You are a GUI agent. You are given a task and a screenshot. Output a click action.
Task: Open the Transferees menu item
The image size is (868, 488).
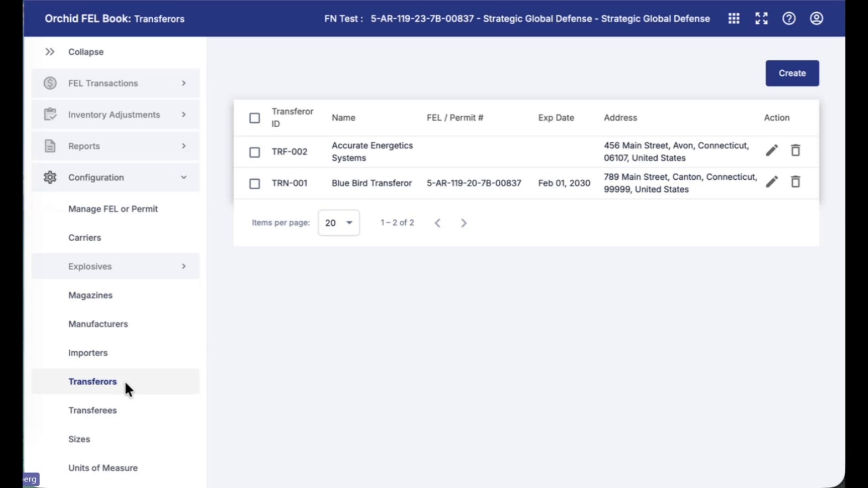[x=92, y=410]
